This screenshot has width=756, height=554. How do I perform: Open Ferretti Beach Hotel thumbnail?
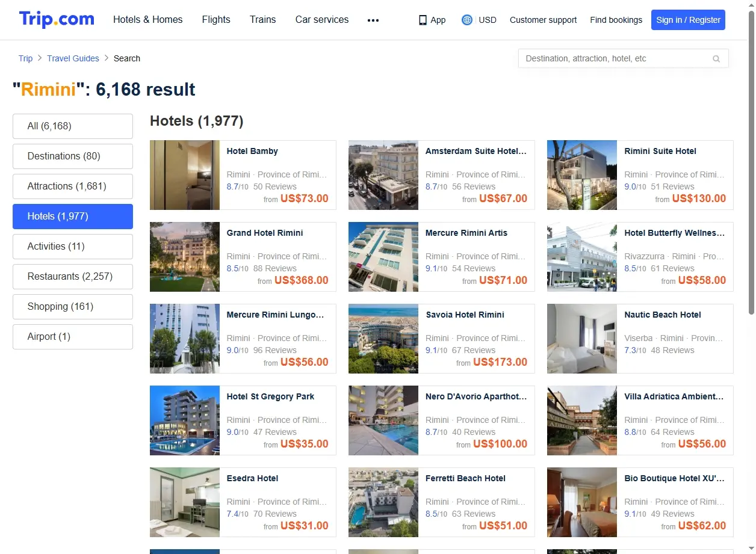[x=383, y=502]
